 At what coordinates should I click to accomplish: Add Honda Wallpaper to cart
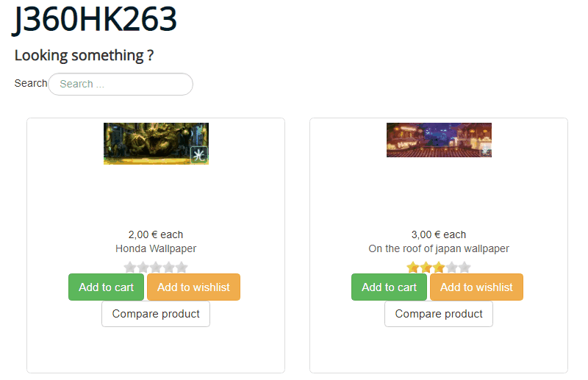coord(106,287)
